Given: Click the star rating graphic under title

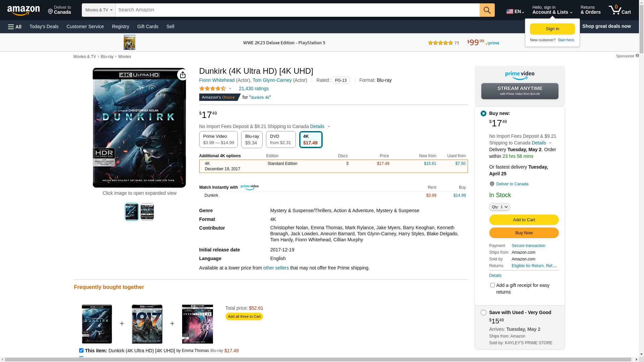Looking at the screenshot, I should click(213, 88).
